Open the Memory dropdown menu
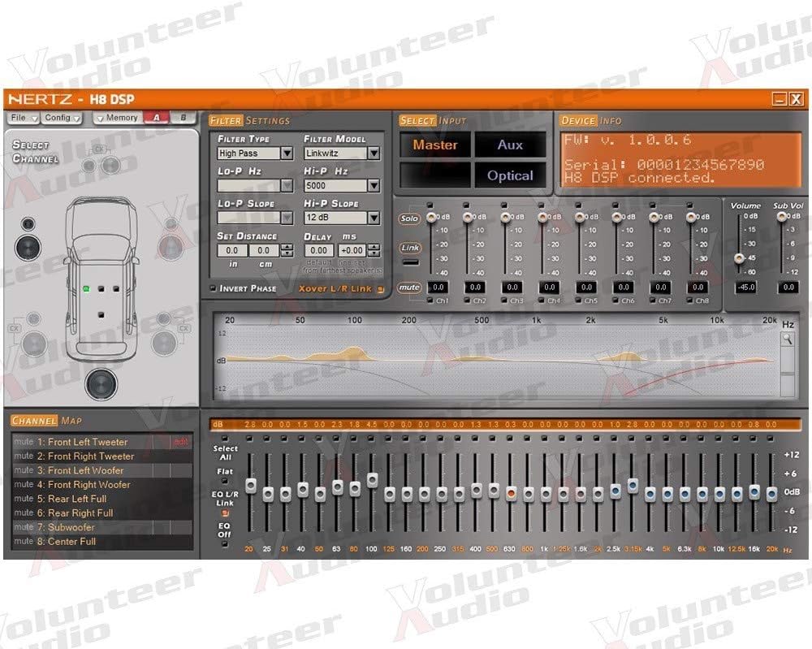 click(118, 118)
